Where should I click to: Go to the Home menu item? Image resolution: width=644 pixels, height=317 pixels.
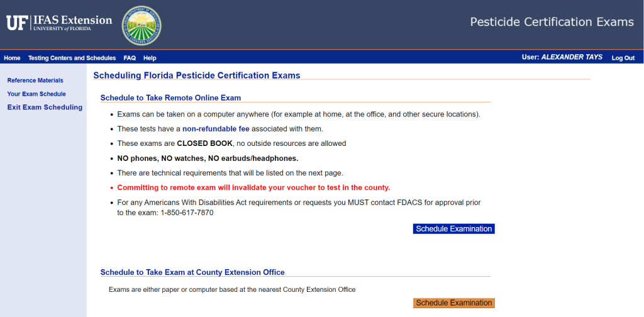click(x=12, y=58)
